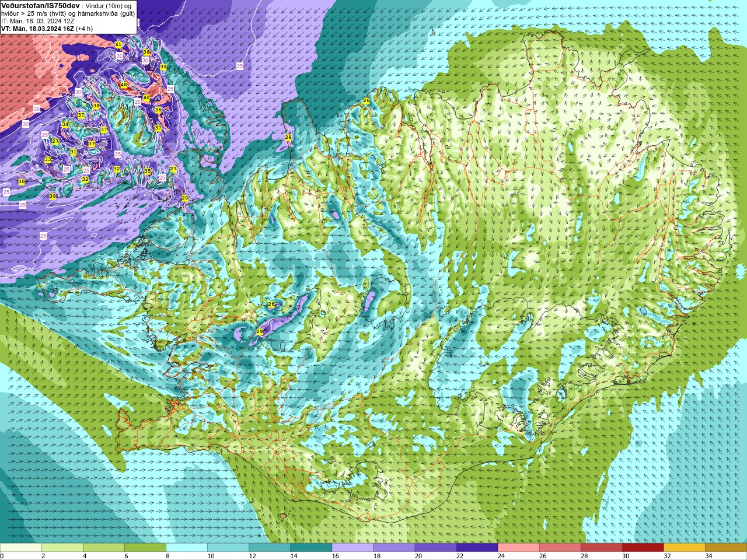Click the yellow 34 gust marker
The height and width of the screenshot is (560, 747).
(x=65, y=124)
